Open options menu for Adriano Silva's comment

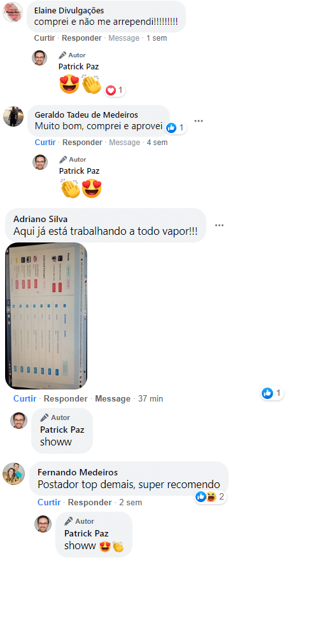[219, 225]
